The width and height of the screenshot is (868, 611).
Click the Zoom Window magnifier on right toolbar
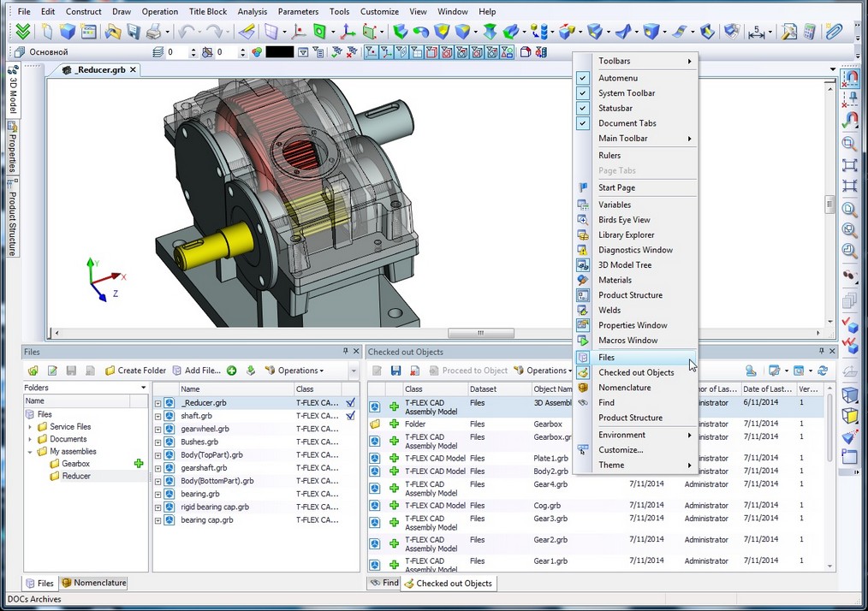point(849,144)
